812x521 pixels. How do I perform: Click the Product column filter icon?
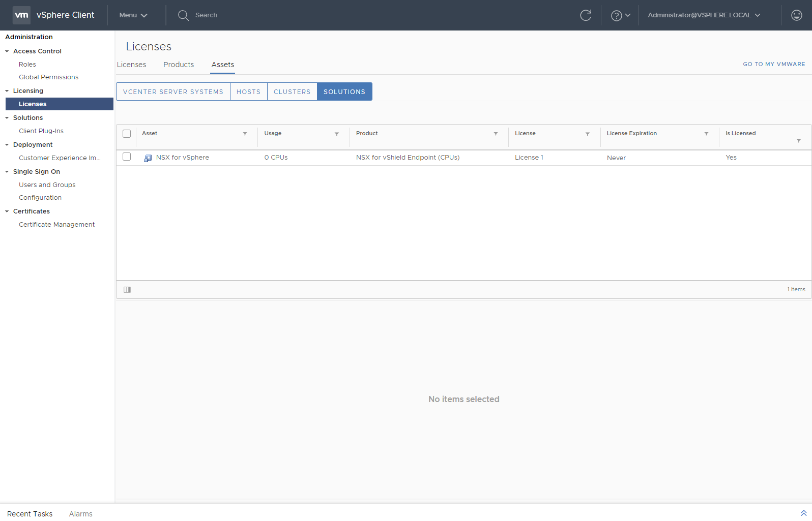tap(496, 134)
